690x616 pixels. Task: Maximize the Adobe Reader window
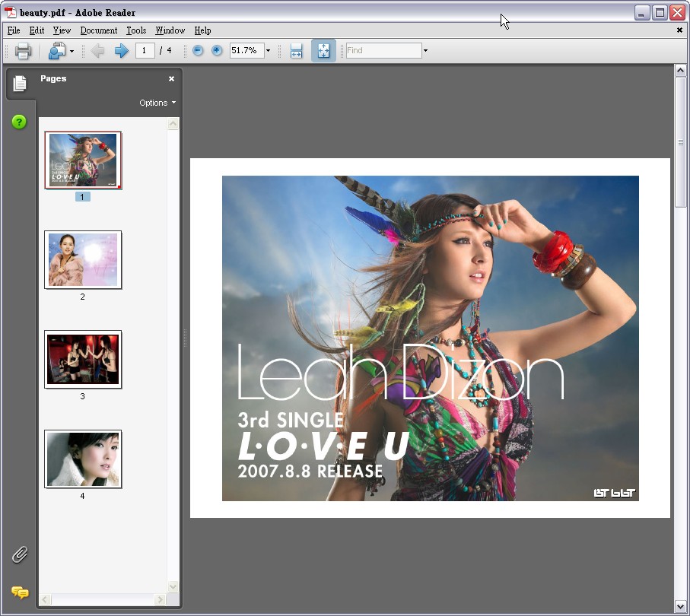click(660, 13)
